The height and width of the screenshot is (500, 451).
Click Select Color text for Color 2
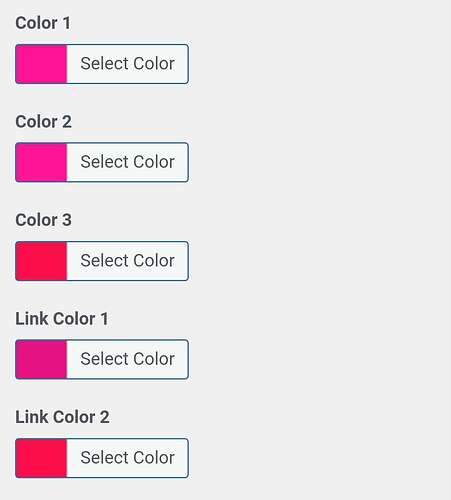(128, 162)
